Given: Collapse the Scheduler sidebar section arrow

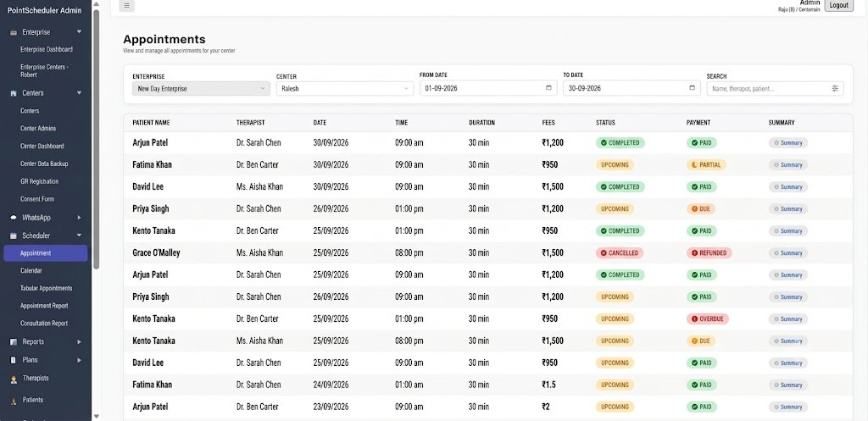Looking at the screenshot, I should (x=79, y=235).
